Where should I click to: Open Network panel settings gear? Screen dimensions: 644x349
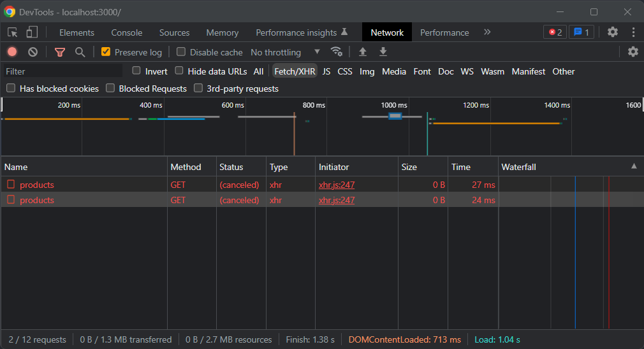tap(633, 52)
